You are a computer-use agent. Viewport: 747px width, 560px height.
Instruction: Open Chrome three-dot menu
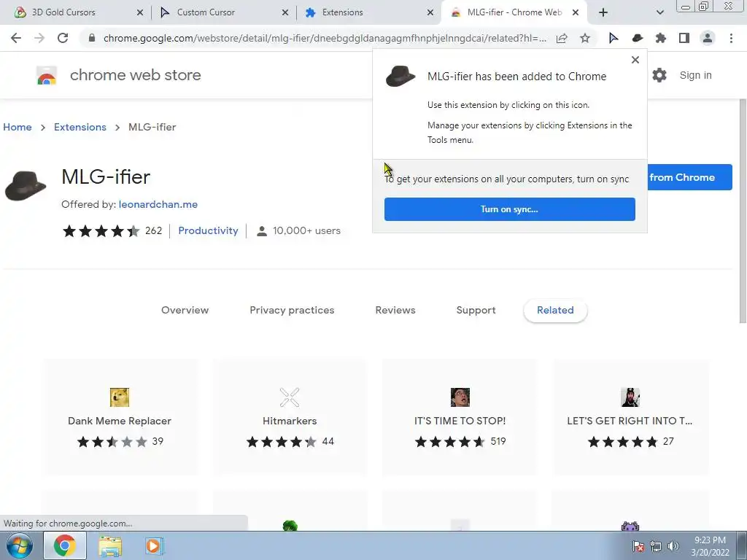point(731,38)
